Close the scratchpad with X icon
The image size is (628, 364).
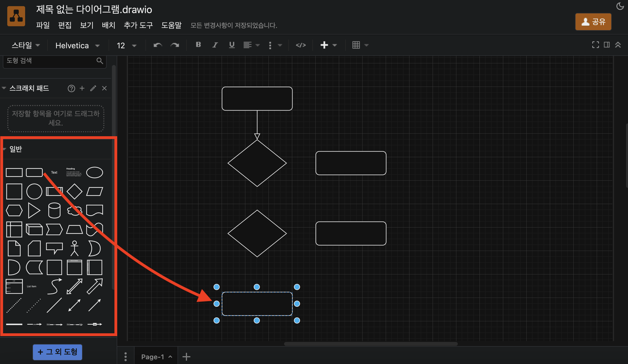tap(104, 88)
